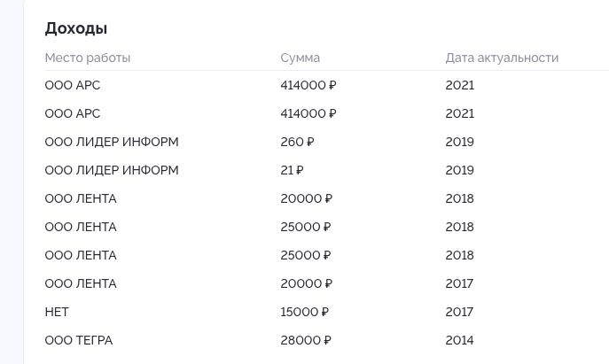Select the ООО ТЕГРА workplace cell
The image size is (609, 364).
pos(79,340)
